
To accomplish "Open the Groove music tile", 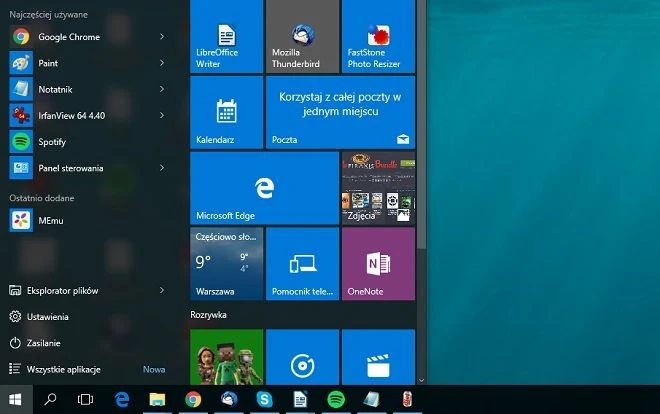I will click(x=303, y=357).
